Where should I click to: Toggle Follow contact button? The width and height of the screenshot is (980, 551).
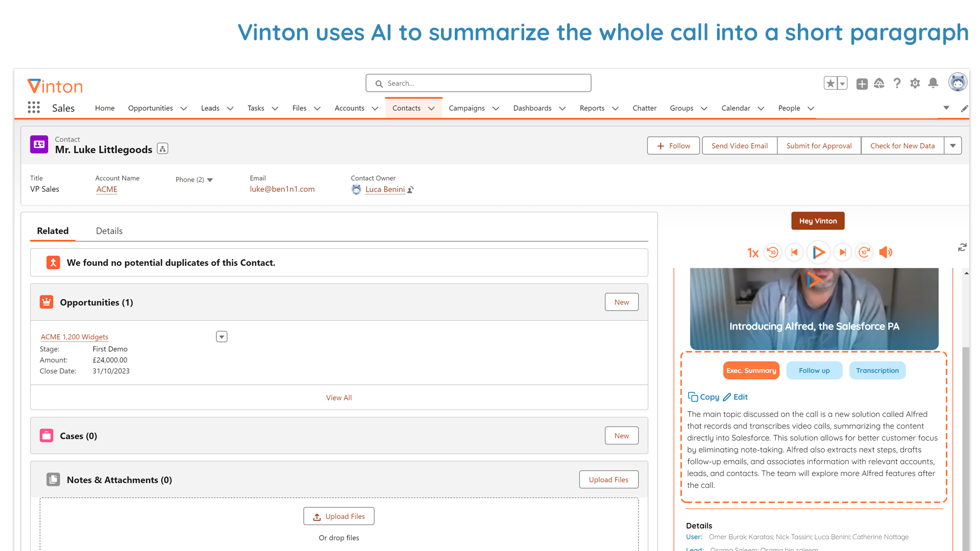pos(673,145)
